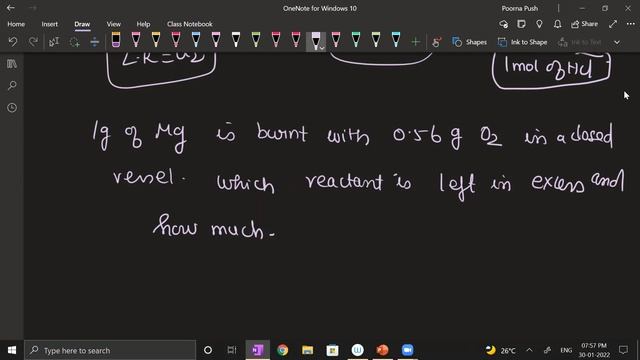Enable Ink to Shape
Screen dimensions: 640x360
[522, 42]
